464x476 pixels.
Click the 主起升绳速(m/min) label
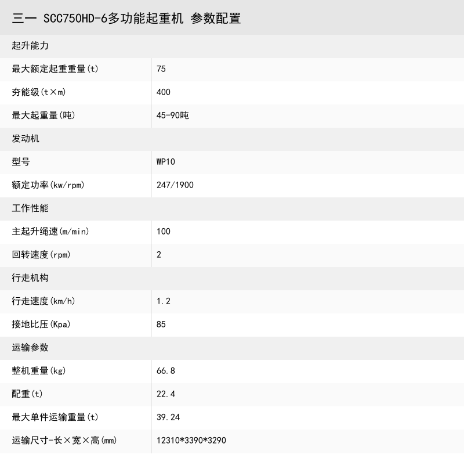pyautogui.click(x=50, y=232)
